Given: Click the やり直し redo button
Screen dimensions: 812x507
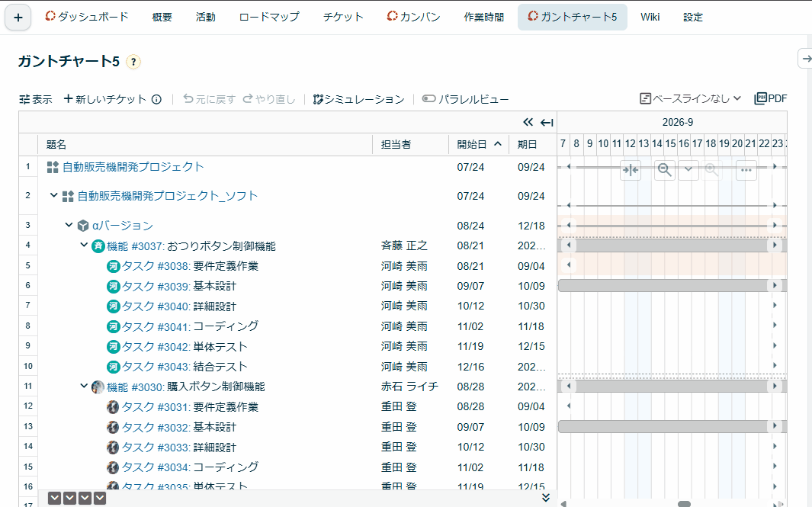Looking at the screenshot, I should point(269,99).
